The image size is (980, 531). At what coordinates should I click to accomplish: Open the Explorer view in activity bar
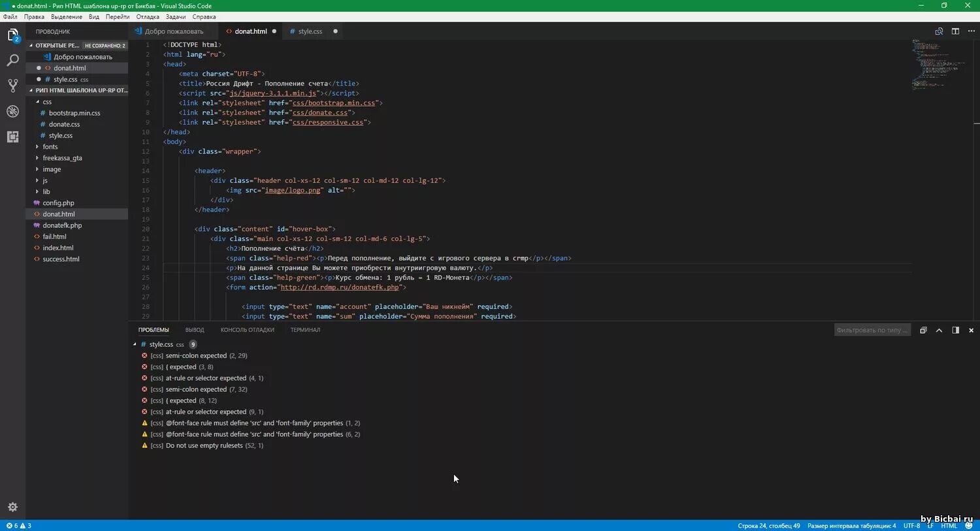(x=12, y=35)
